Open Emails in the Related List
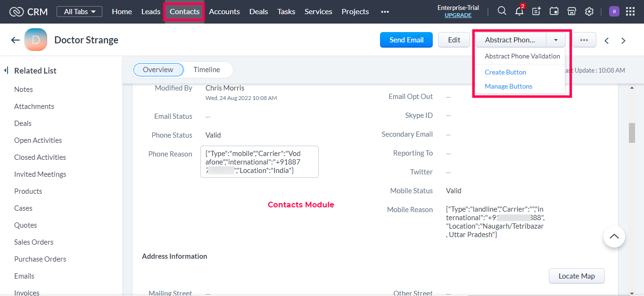The width and height of the screenshot is (644, 296). click(24, 276)
